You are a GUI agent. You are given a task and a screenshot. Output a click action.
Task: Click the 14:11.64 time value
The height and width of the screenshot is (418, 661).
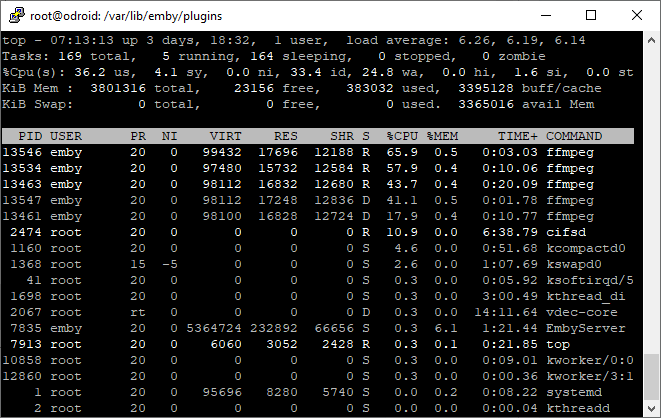coord(506,312)
